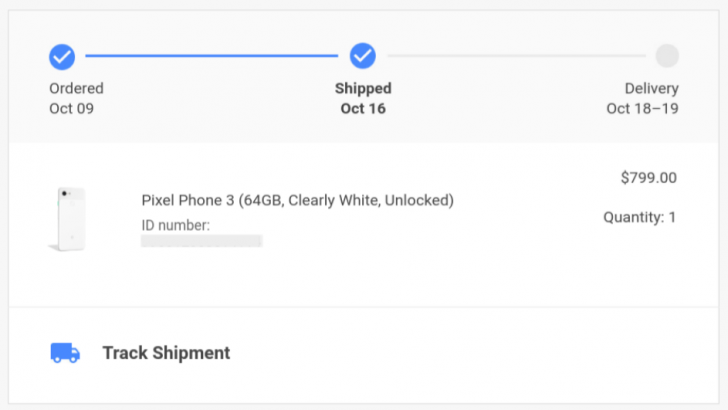Click the ID number label
Screen dimensions: 728x410
pos(175,225)
